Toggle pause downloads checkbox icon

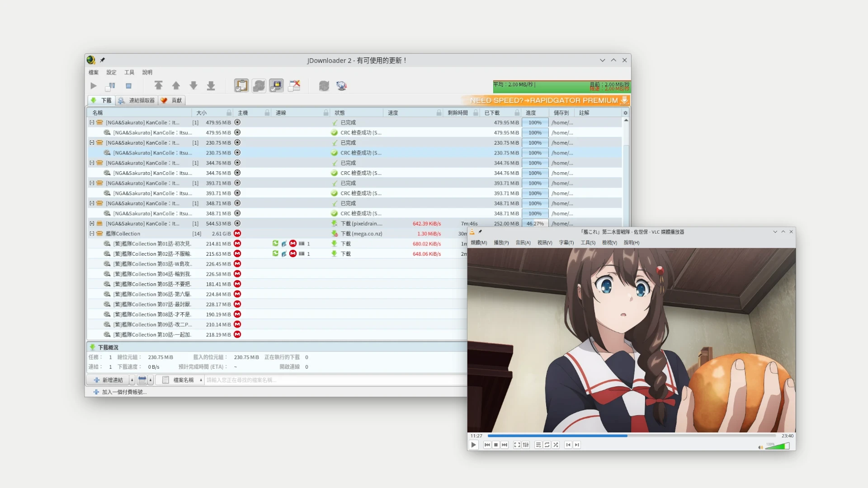pyautogui.click(x=111, y=86)
